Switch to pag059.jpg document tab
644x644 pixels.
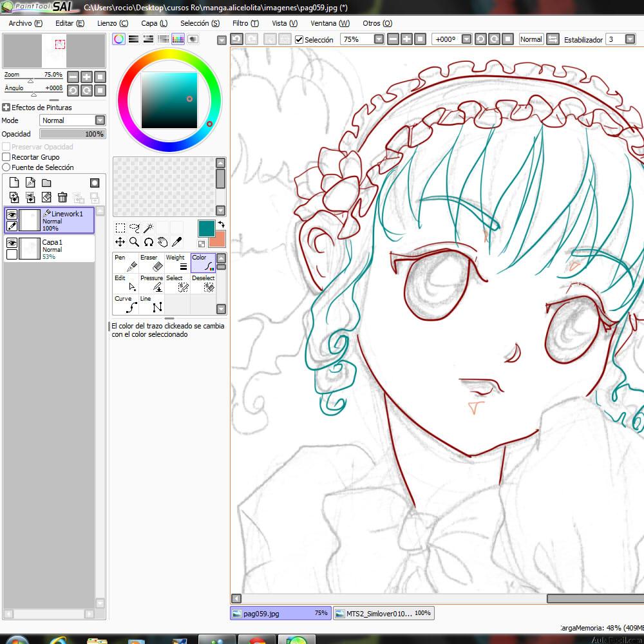(x=281, y=614)
